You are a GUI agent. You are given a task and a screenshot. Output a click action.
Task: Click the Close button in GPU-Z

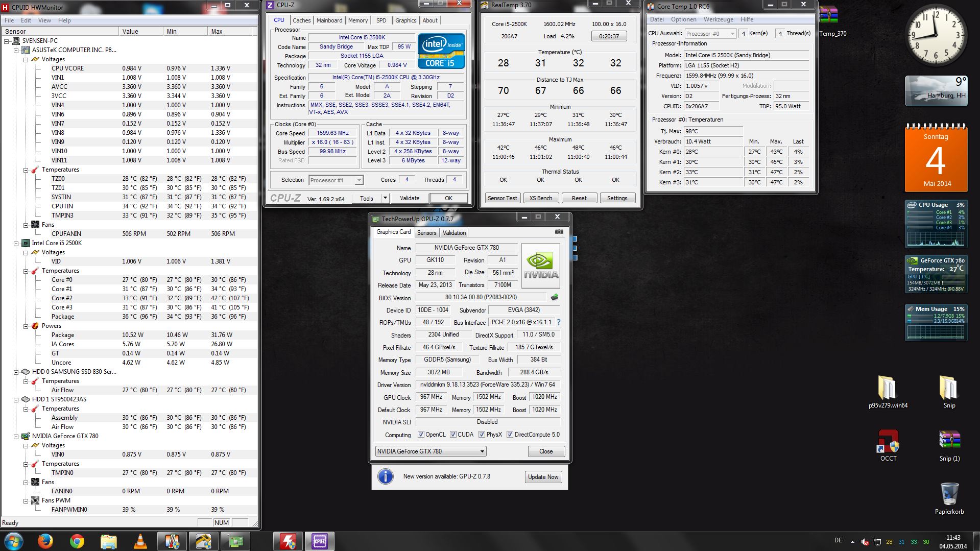pos(546,451)
